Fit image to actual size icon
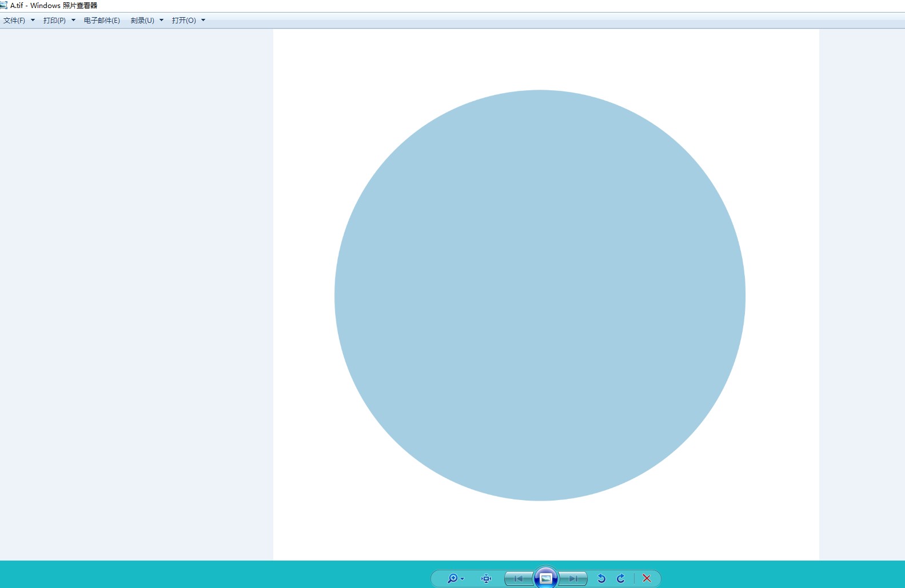 [486, 578]
